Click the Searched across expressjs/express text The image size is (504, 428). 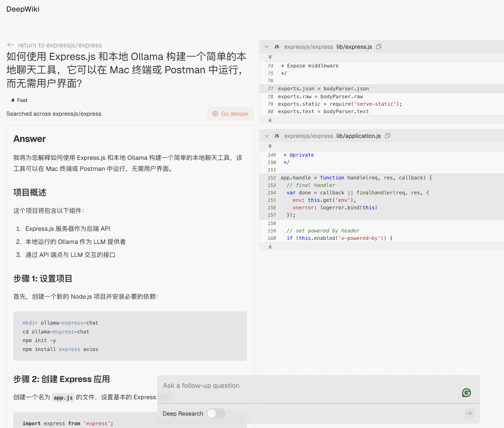54,114
